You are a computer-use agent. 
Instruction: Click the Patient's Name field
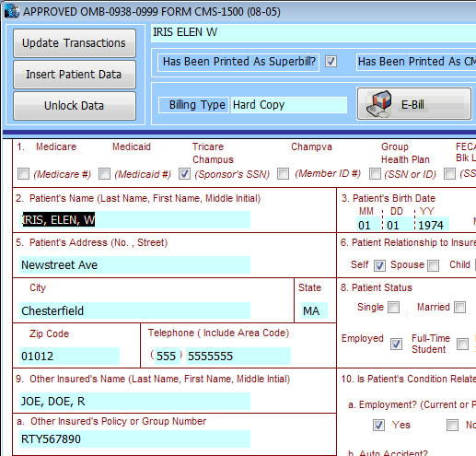point(134,220)
